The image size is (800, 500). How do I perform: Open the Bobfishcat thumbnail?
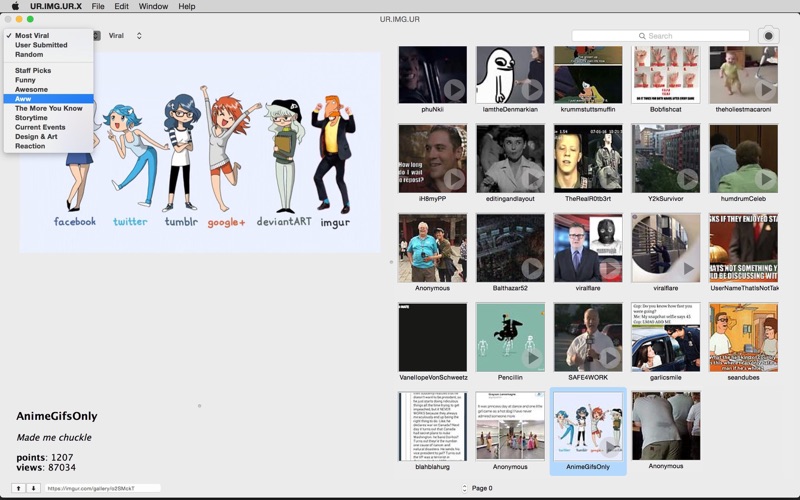point(665,75)
